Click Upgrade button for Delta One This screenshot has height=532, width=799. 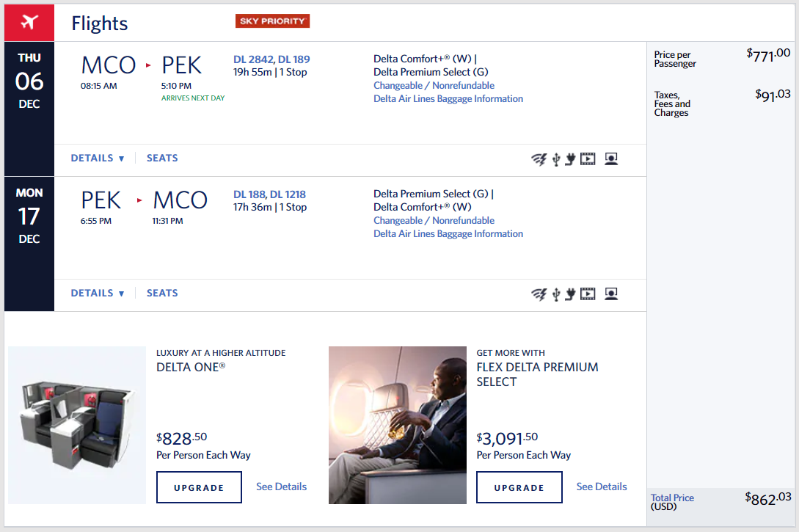coord(199,487)
